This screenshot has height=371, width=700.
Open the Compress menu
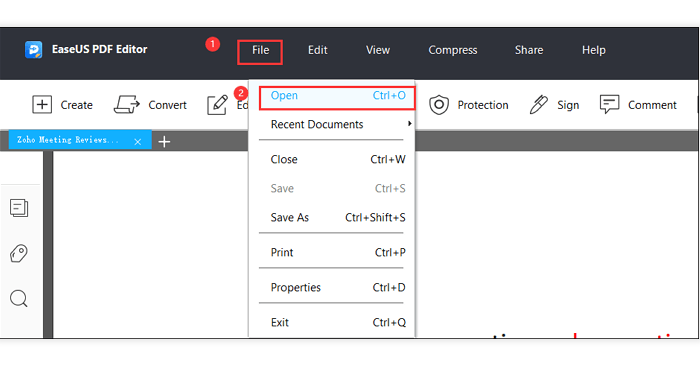pyautogui.click(x=453, y=50)
